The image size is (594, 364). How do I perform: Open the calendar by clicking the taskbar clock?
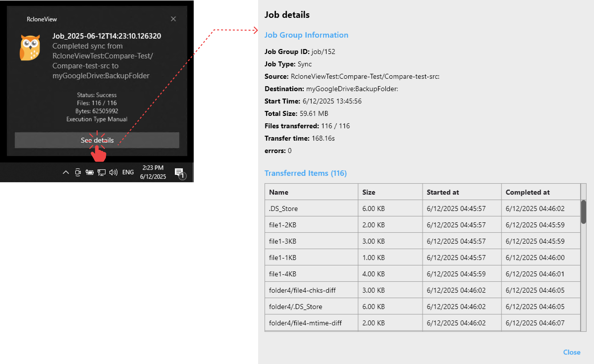coord(153,172)
